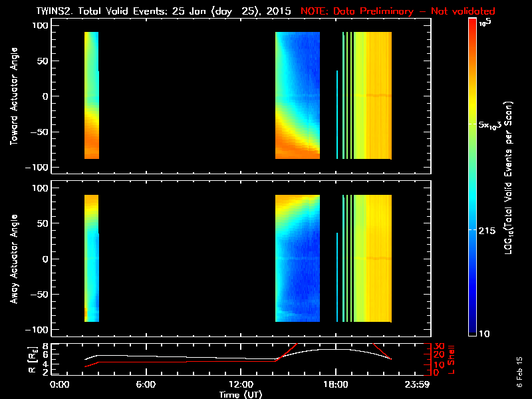This screenshot has height=399, width=532.
Task: Click the isolated cyan line before 18:00 in Toward panel
Action: 337,114
